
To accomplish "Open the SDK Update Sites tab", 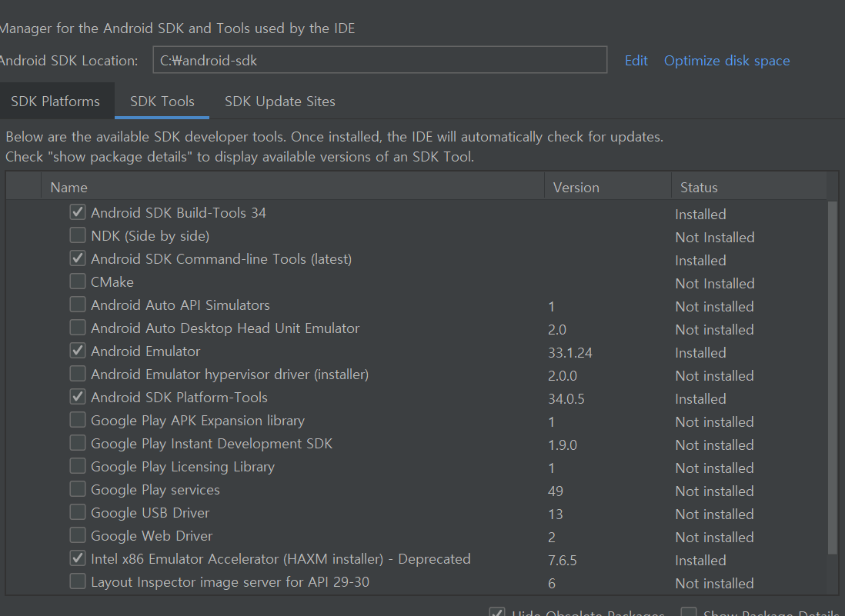I will 279,102.
